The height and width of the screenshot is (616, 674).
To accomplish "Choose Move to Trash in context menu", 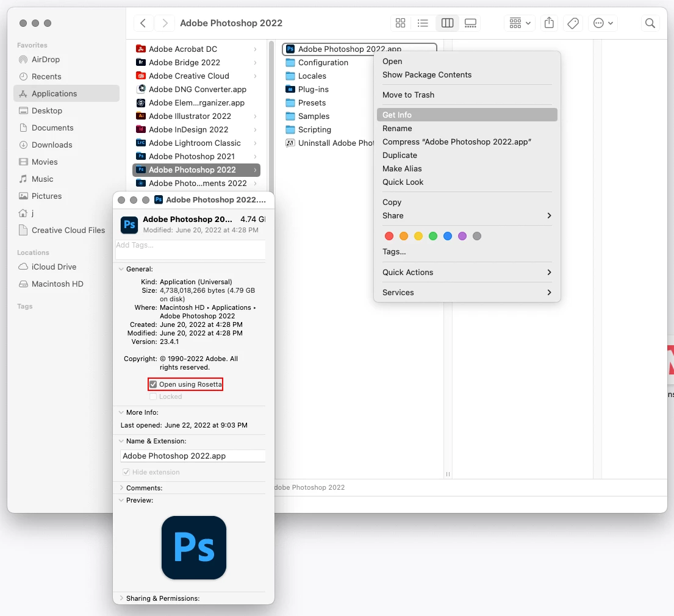I will point(467,95).
